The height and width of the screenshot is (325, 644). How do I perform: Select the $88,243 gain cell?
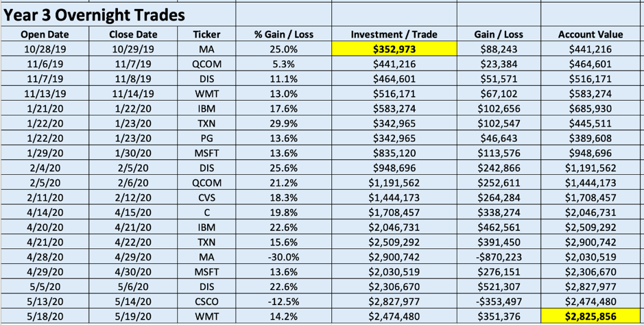[x=499, y=49]
